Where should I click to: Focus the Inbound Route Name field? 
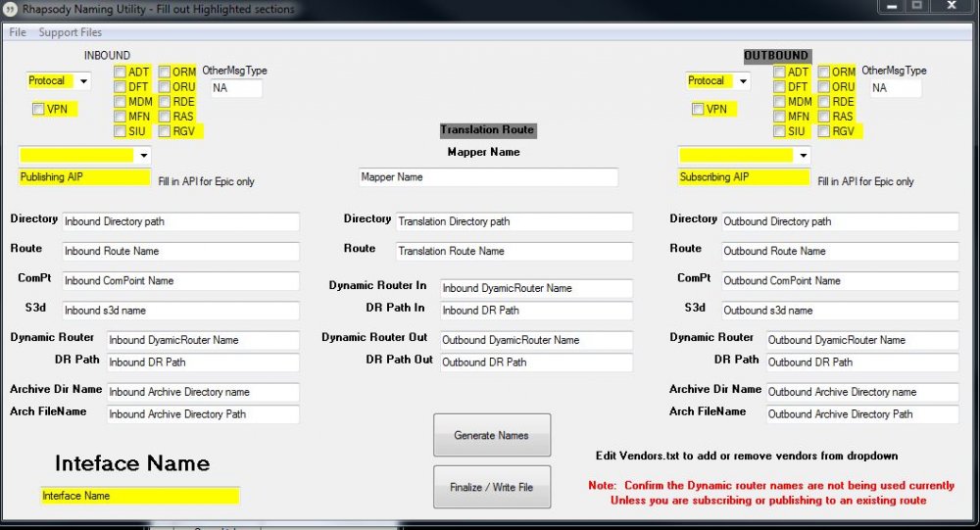click(x=180, y=251)
